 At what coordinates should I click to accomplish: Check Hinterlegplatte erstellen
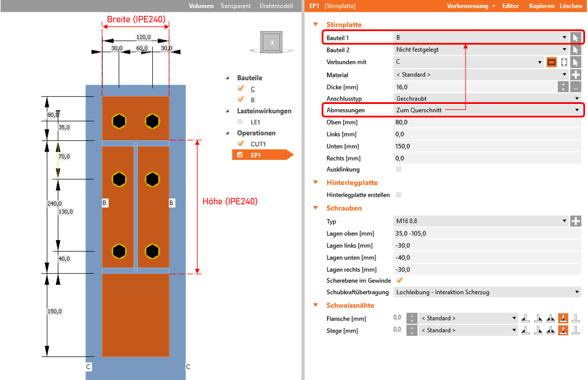(399, 195)
